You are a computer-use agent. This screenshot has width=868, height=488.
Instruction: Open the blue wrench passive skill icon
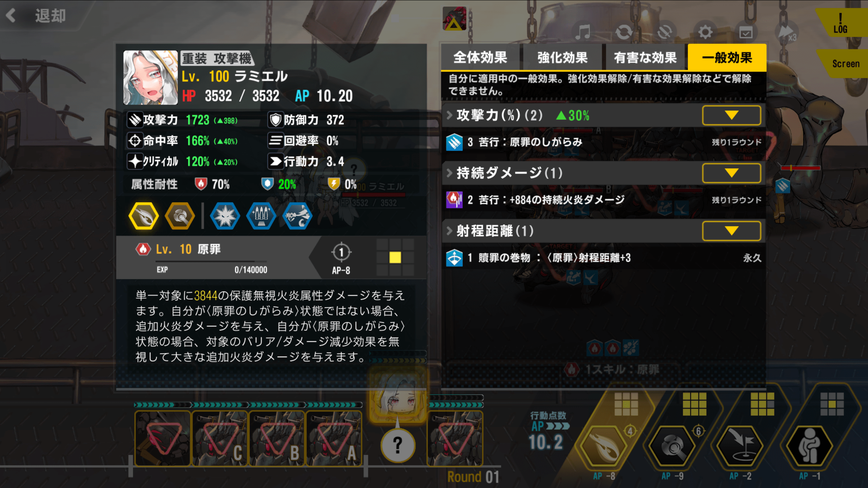point(297,216)
